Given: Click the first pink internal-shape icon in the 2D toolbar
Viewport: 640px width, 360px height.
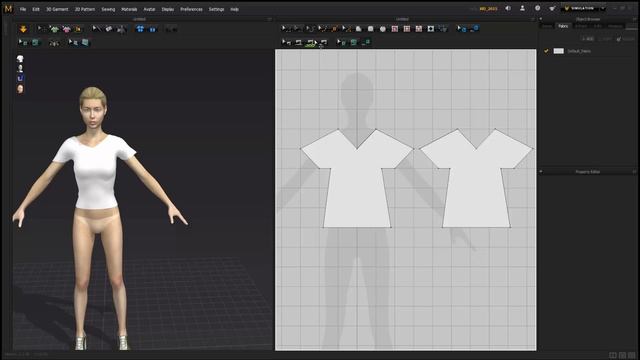Looking at the screenshot, I should (x=395, y=29).
